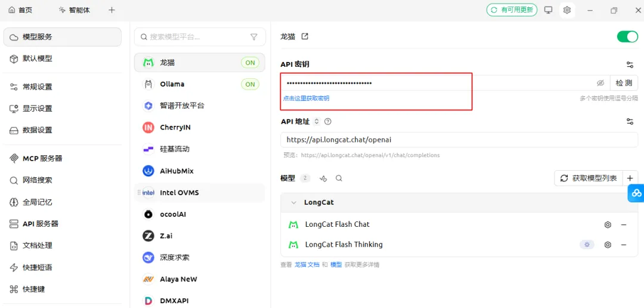Select Ollama provider

[x=200, y=84]
